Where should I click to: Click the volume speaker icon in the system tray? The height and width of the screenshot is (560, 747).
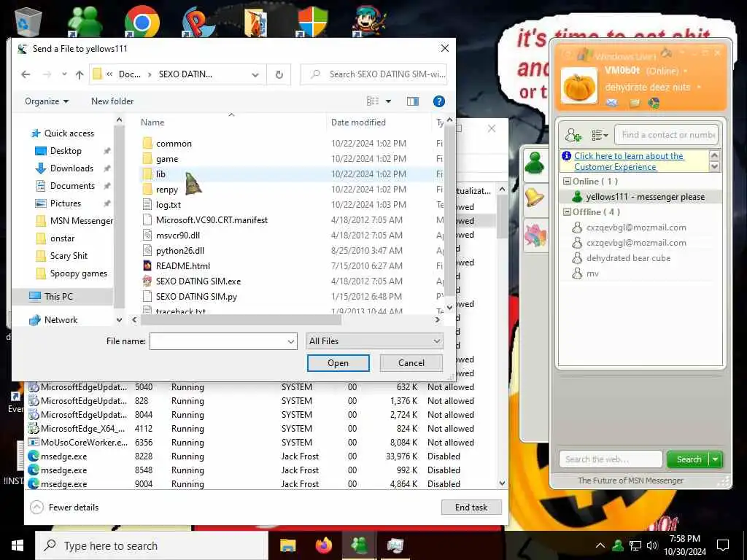point(652,545)
